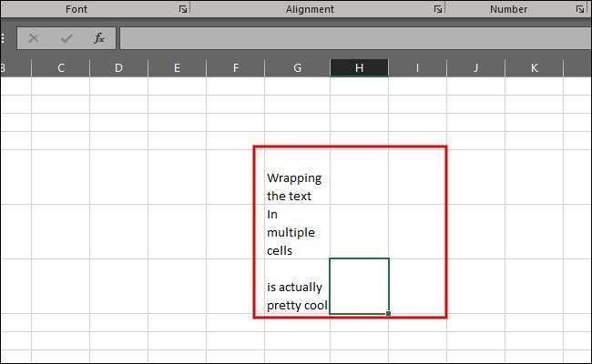Click the Enter checkmark icon in formula bar
592x364 pixels.
coord(66,38)
